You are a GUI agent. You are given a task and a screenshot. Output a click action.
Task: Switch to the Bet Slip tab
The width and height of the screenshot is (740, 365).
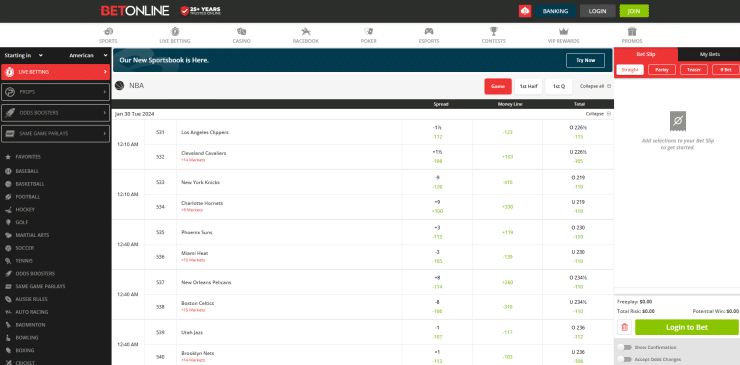646,54
